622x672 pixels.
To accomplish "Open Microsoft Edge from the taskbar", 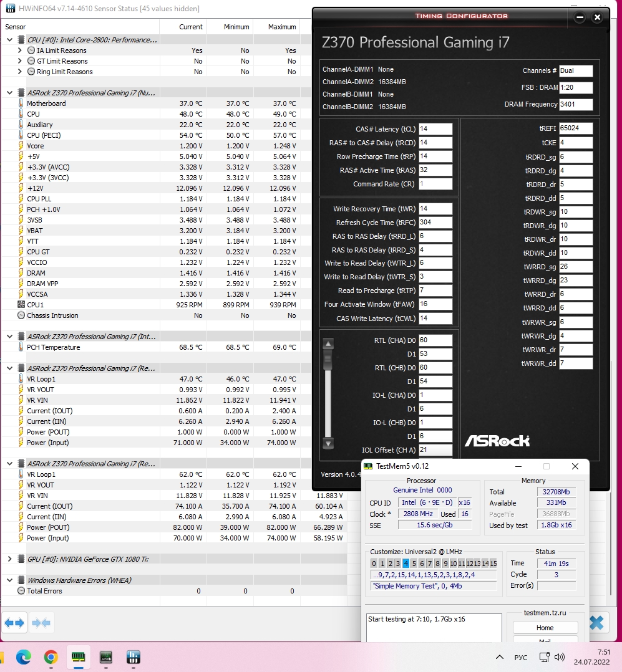I will [x=24, y=657].
